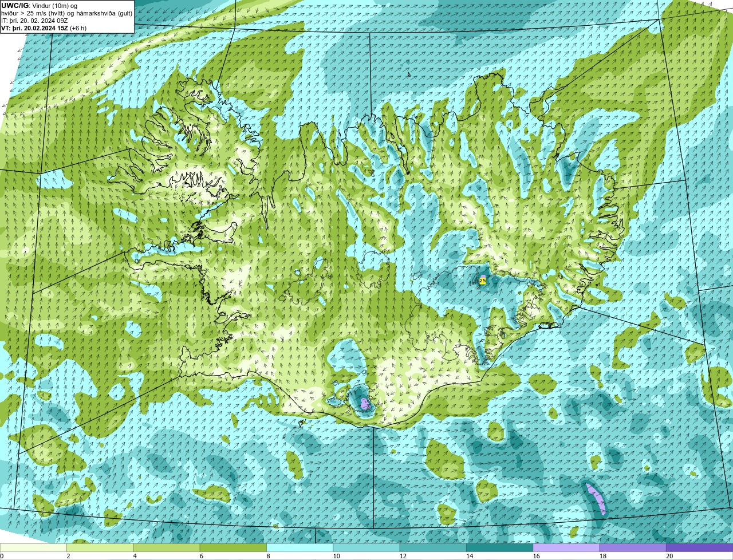Image resolution: width=733 pixels, height=560 pixels.
Task: Click the yellow 25 gust marker on the map
Action: [482, 281]
